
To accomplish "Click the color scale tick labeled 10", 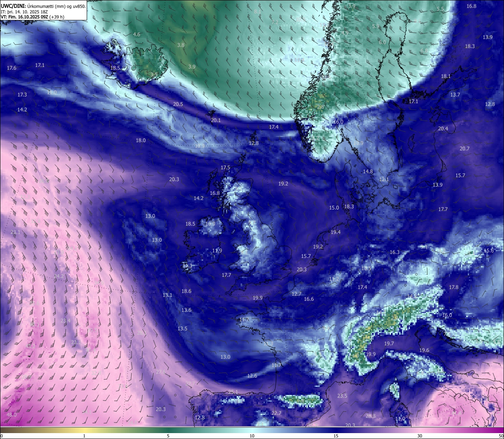I will click(x=252, y=436).
